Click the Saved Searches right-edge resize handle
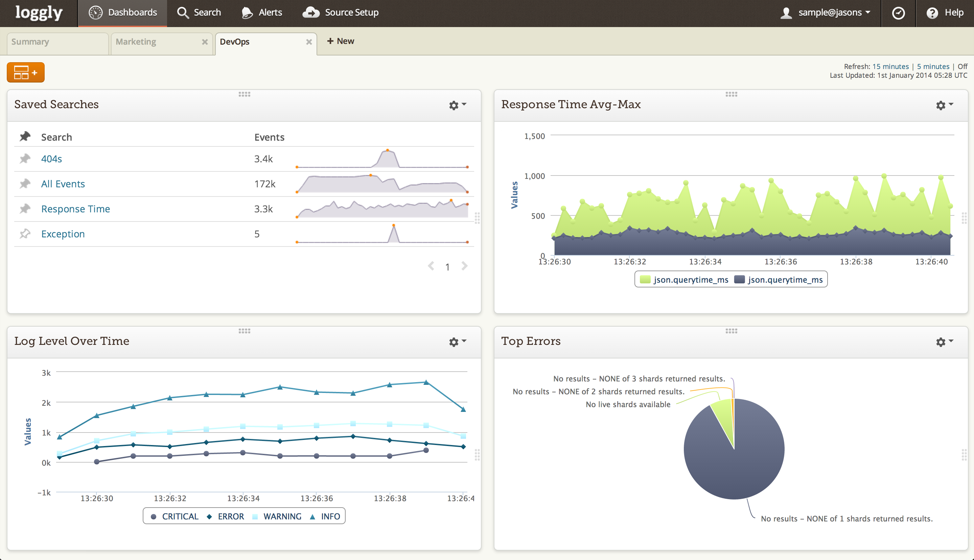 pos(477,218)
